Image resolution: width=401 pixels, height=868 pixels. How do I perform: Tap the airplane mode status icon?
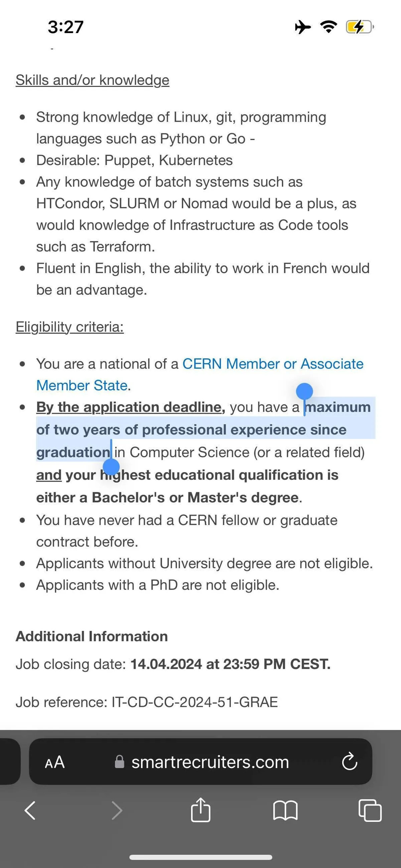coord(302,27)
